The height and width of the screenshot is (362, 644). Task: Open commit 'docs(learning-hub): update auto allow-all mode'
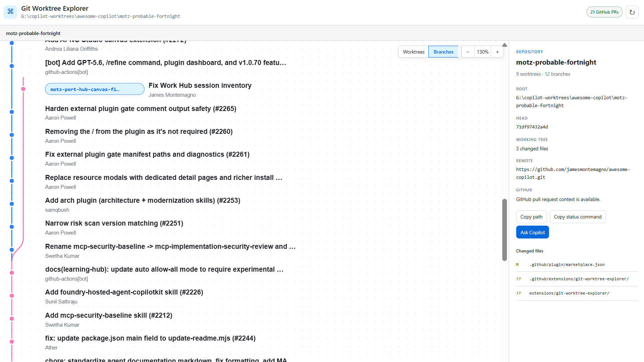pos(164,270)
